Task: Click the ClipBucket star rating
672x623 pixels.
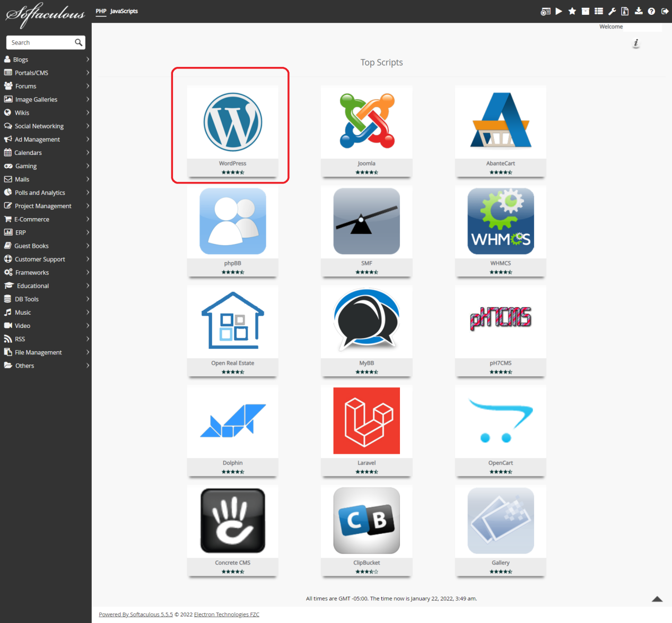Action: pos(366,572)
